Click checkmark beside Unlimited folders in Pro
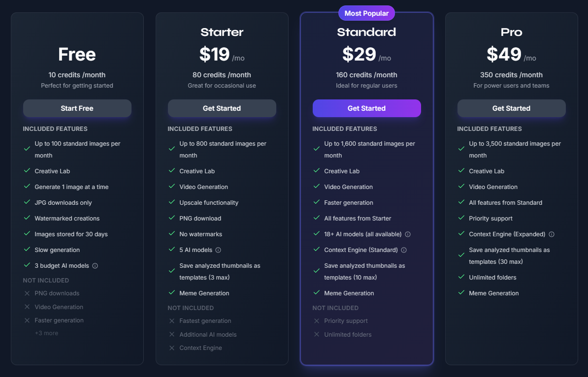The width and height of the screenshot is (588, 377). [461, 277]
